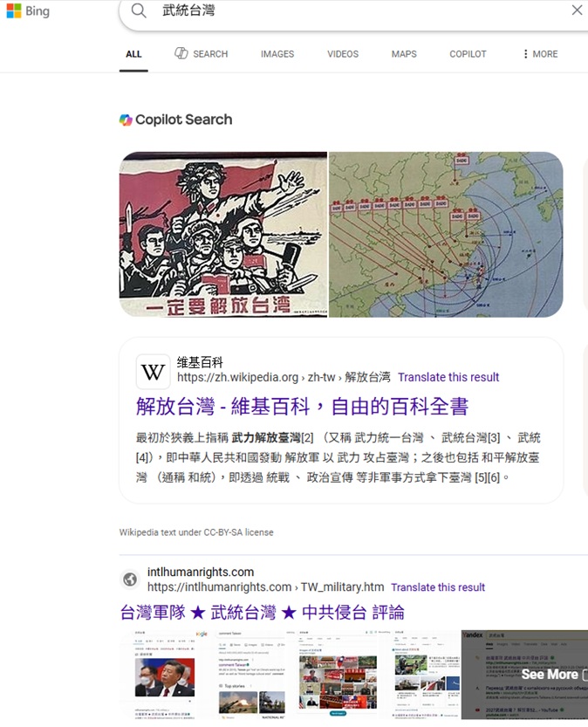Click the Bing logo icon
This screenshot has width=588, height=727.
(x=14, y=10)
